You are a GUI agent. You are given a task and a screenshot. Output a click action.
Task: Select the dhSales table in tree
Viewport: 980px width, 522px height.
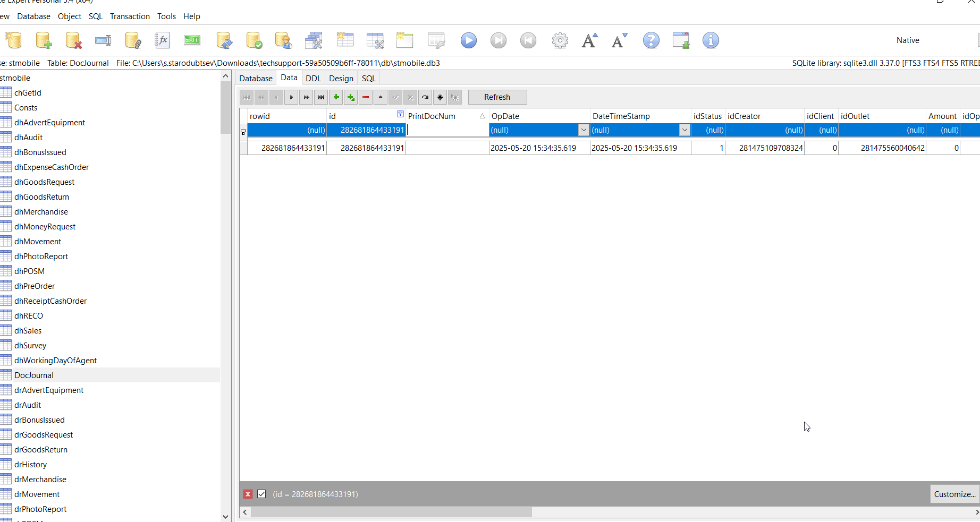[28, 330]
